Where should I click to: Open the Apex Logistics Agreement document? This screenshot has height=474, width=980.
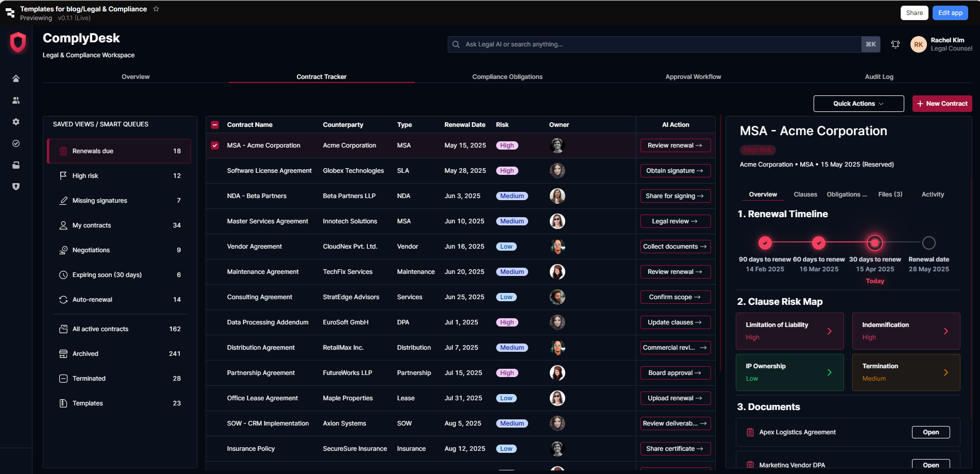[x=931, y=432]
